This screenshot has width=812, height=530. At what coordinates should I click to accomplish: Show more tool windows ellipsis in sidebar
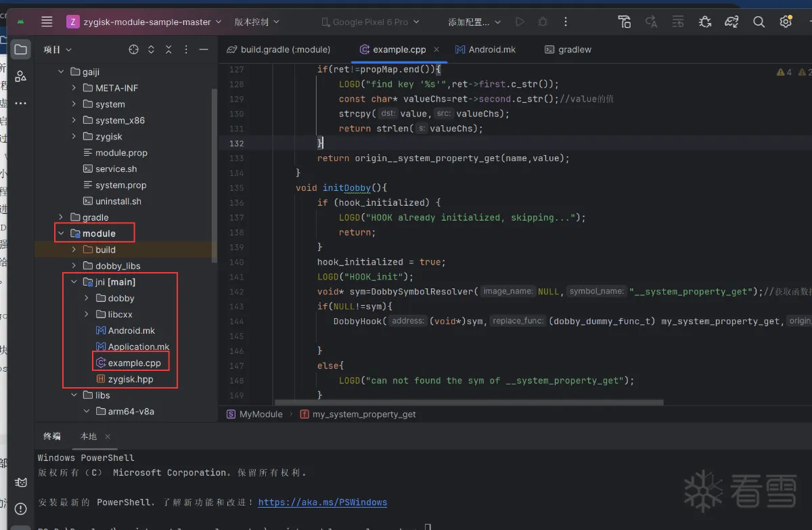(x=21, y=103)
